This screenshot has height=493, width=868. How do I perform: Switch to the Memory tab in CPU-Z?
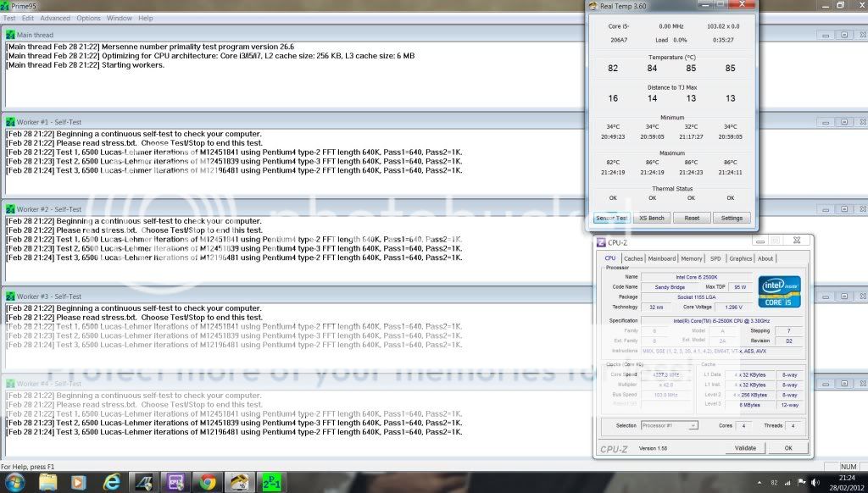pos(691,258)
